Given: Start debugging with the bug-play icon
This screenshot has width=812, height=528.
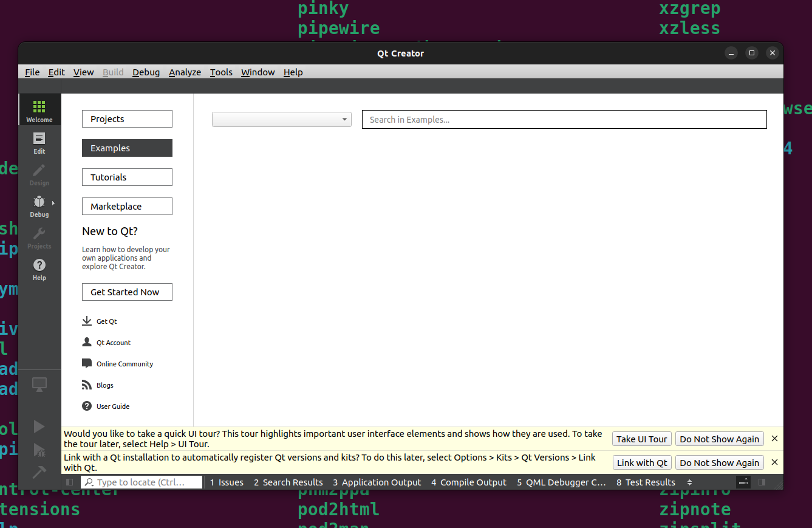Looking at the screenshot, I should click(39, 450).
